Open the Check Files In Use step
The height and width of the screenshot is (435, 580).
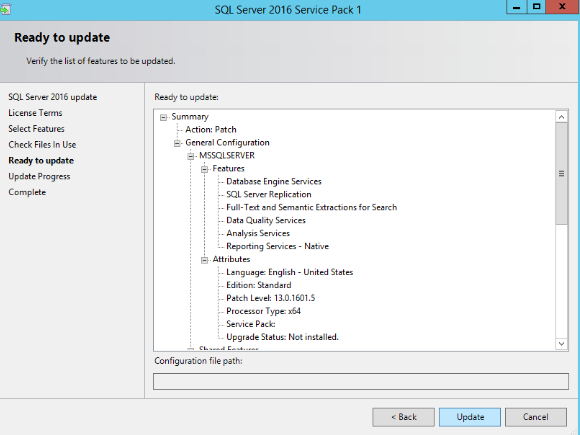[42, 145]
